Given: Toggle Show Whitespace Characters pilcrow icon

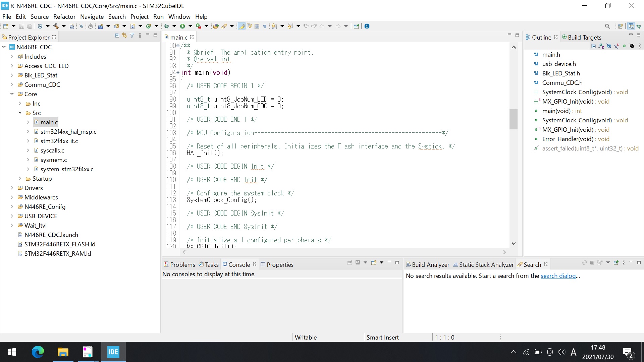Looking at the screenshot, I should tap(265, 26).
